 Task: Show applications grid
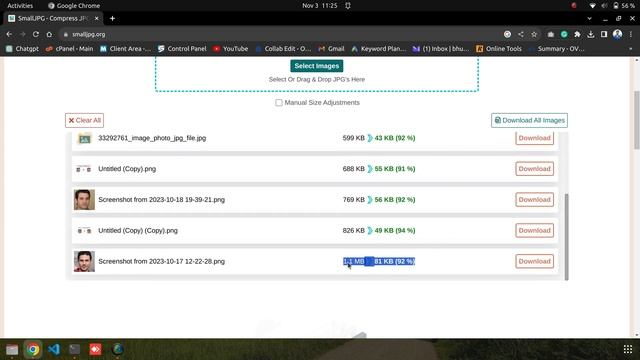(628, 349)
